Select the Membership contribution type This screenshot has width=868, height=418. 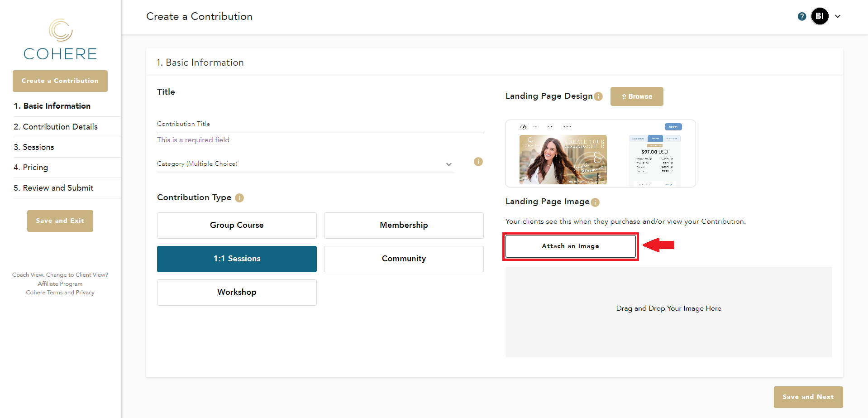click(403, 225)
